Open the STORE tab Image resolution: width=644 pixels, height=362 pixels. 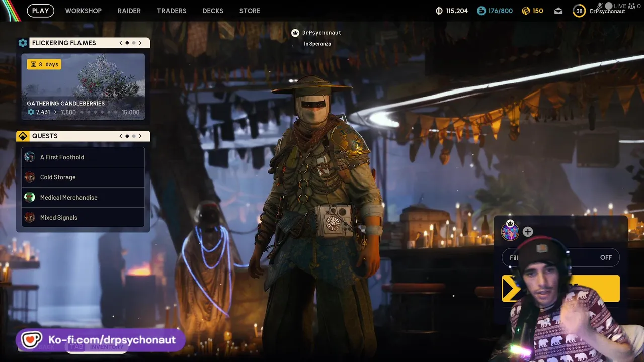(250, 11)
